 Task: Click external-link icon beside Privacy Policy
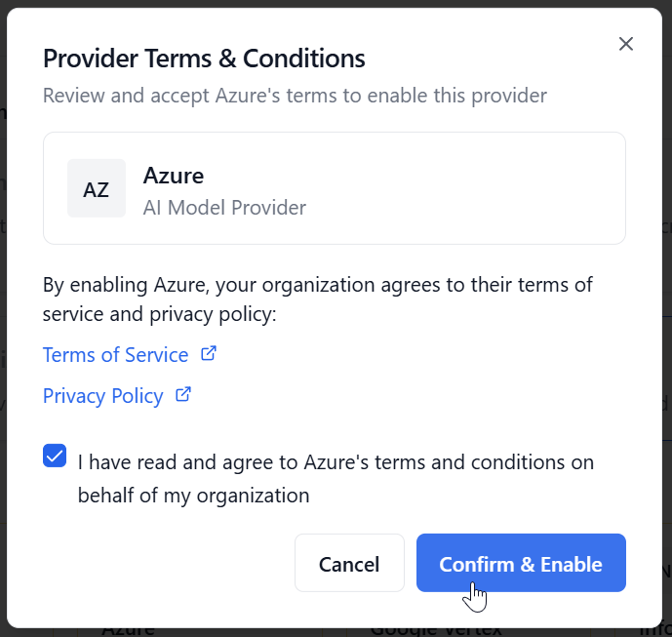[x=182, y=395]
